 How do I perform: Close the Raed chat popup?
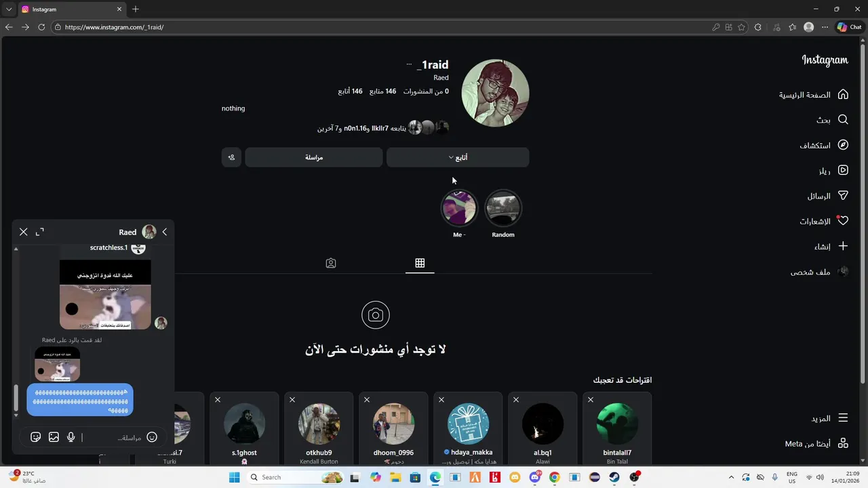(24, 232)
